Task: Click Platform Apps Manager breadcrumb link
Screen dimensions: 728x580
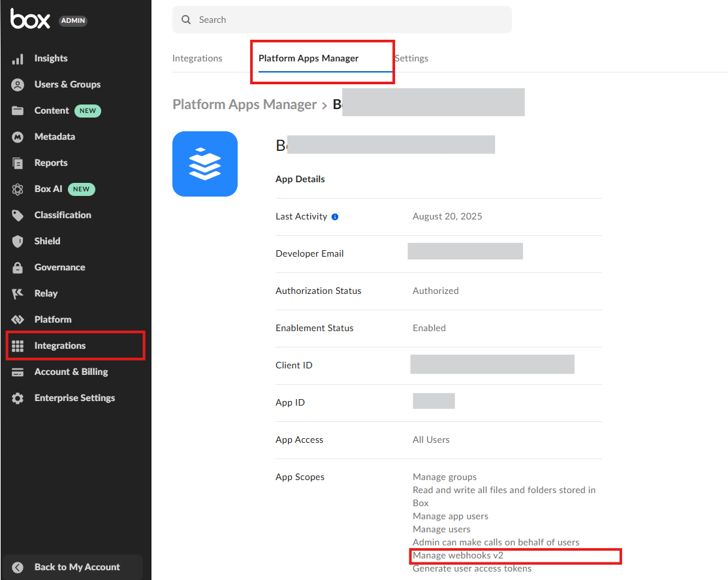Action: (244, 105)
